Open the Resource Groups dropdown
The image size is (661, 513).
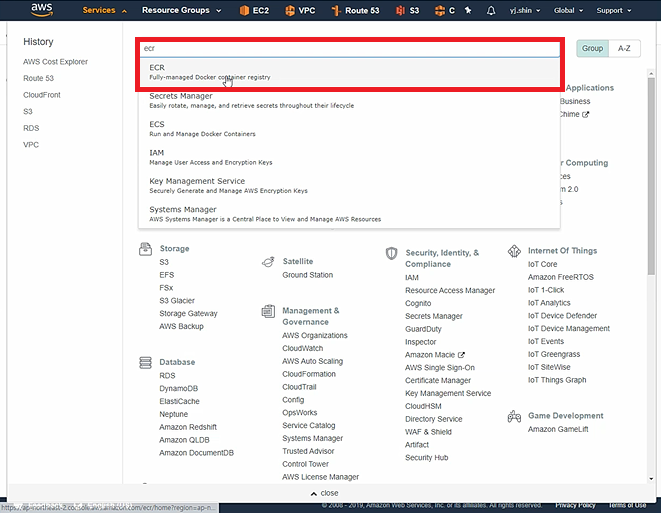(x=181, y=10)
